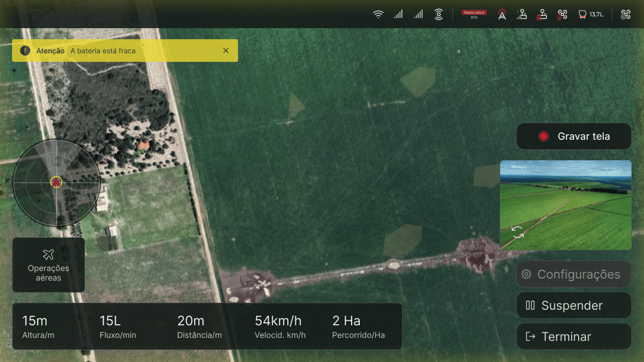Click the second cellular signal bars icon
The image size is (644, 362).
pyautogui.click(x=418, y=15)
